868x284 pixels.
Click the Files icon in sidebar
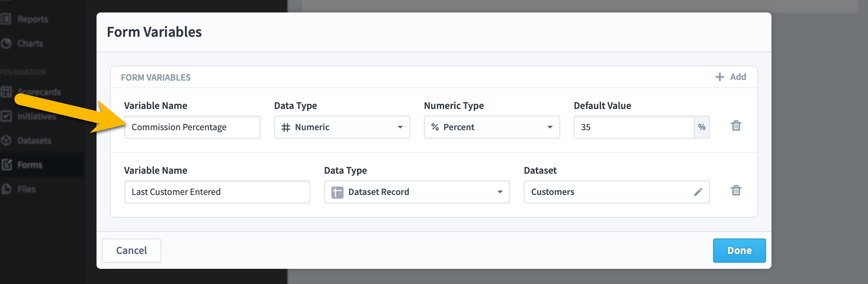pyautogui.click(x=6, y=189)
